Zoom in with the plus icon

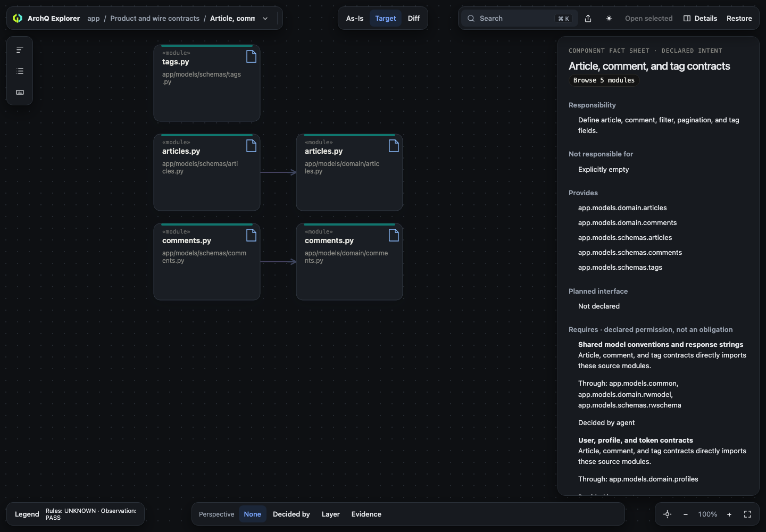[x=729, y=514]
